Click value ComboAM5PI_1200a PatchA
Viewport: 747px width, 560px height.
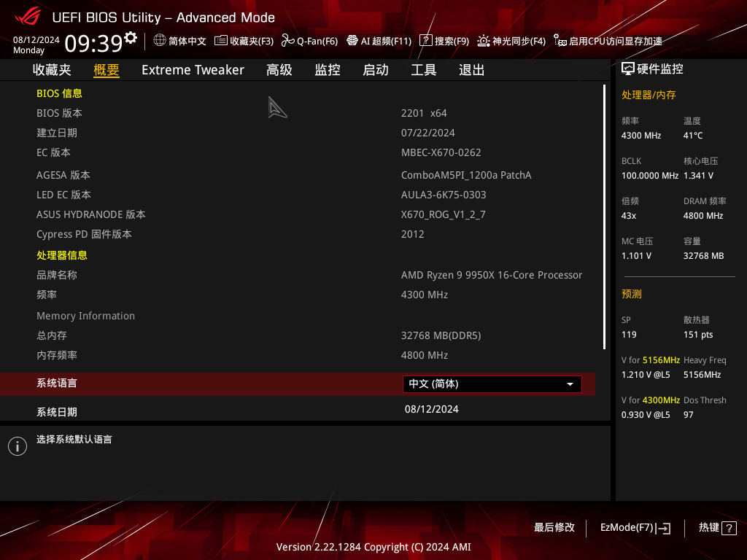click(466, 175)
